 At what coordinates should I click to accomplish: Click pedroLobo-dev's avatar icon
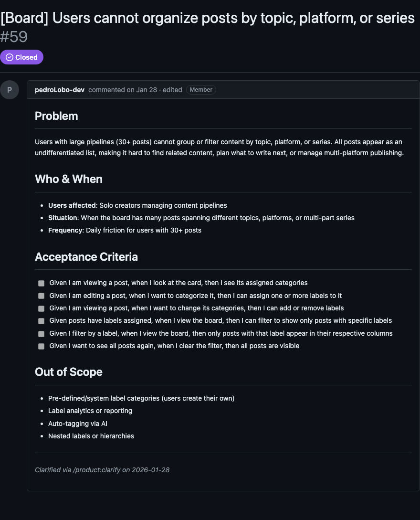tap(10, 90)
